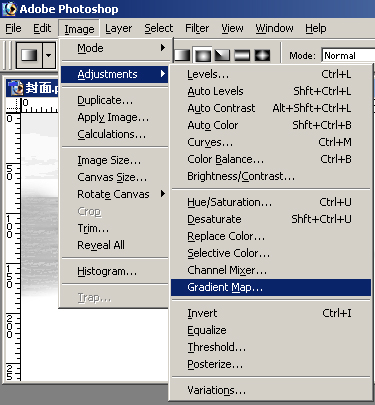This screenshot has width=375, height=405.
Task: Click the Adobe Photoshop title bar icon
Action: [x=9, y=9]
